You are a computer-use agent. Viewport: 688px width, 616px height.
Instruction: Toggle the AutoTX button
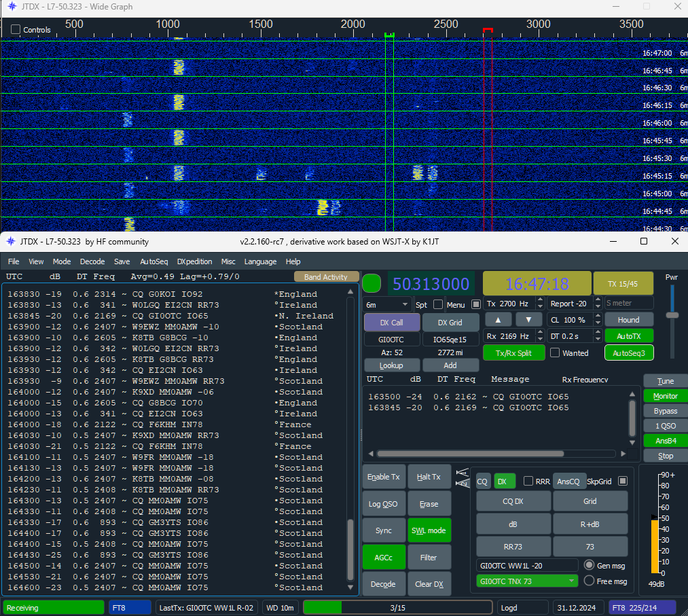pyautogui.click(x=629, y=336)
